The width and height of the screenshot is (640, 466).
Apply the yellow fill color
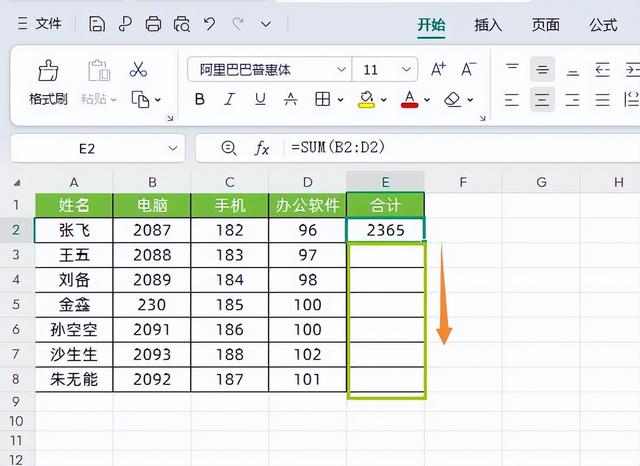click(367, 99)
